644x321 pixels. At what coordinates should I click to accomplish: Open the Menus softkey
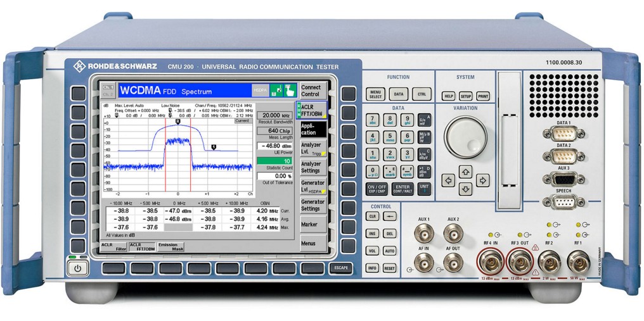point(313,243)
